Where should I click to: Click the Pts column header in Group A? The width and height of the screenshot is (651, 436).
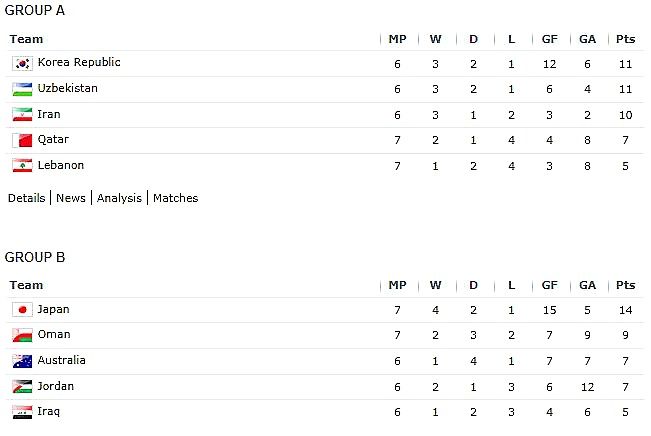click(x=626, y=39)
